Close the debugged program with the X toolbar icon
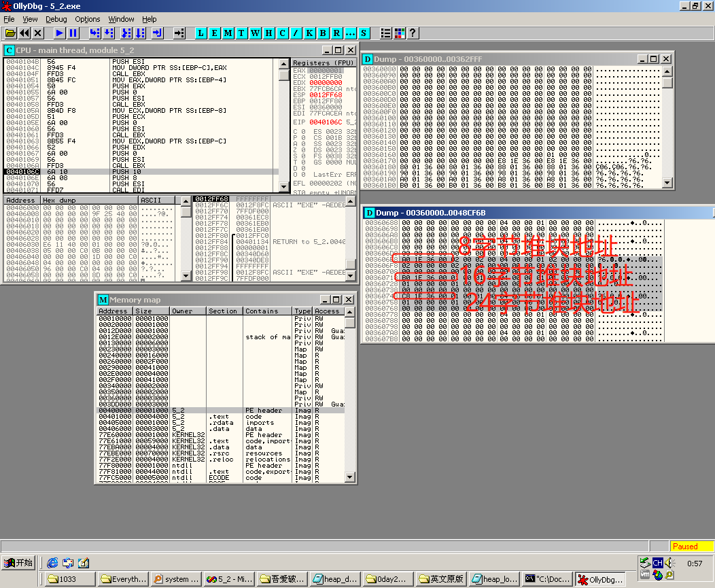Viewport: 715px width, 588px height. point(38,33)
